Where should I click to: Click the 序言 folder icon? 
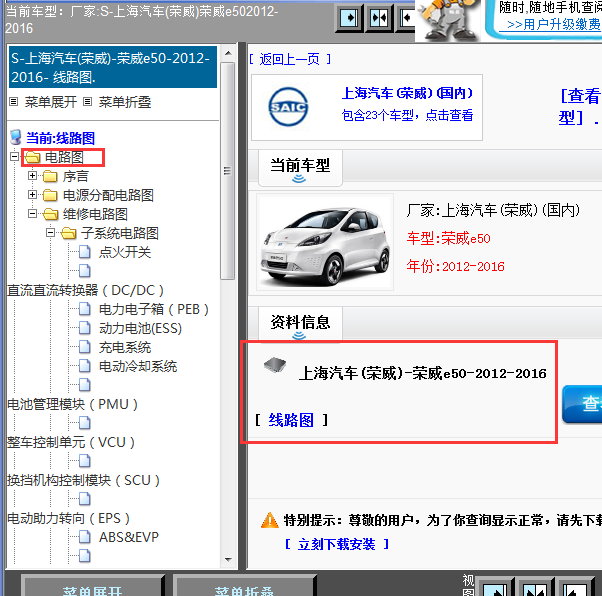coord(50,176)
